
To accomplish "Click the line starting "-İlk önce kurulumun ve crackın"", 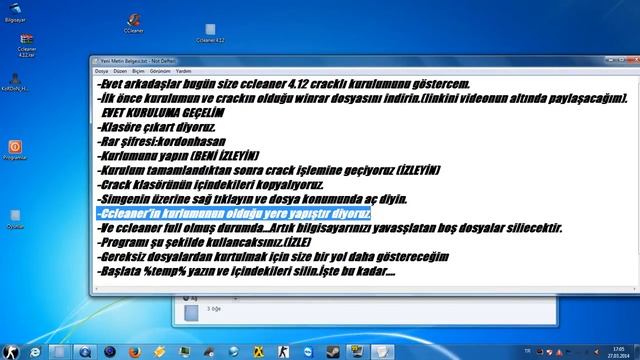I will coord(362,98).
